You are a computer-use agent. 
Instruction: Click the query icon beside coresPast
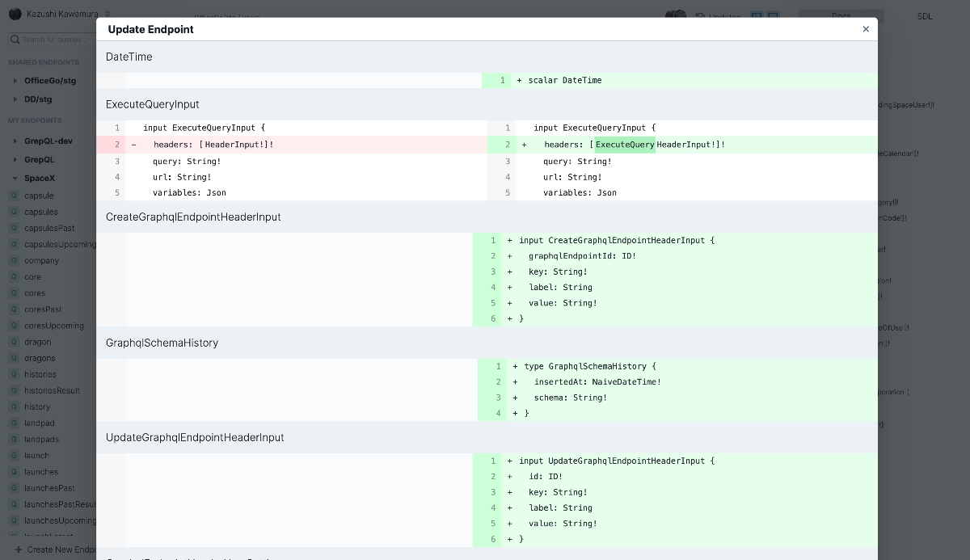(x=14, y=309)
